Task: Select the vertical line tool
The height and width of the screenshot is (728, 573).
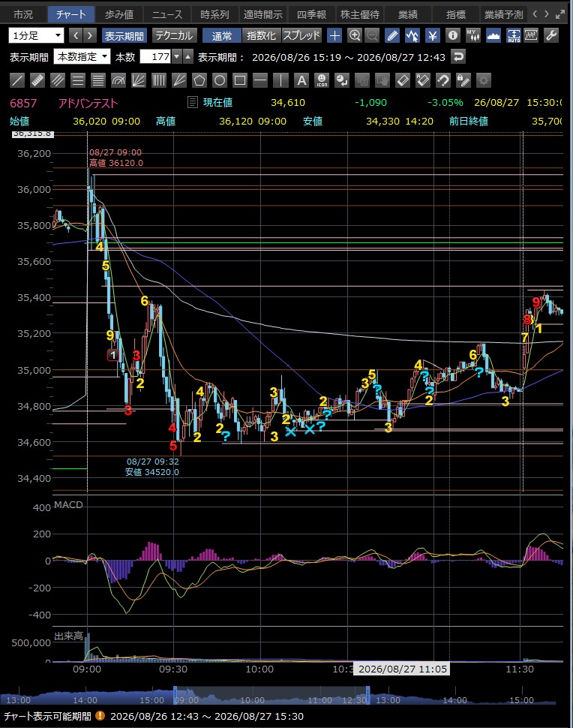Action: pos(280,80)
